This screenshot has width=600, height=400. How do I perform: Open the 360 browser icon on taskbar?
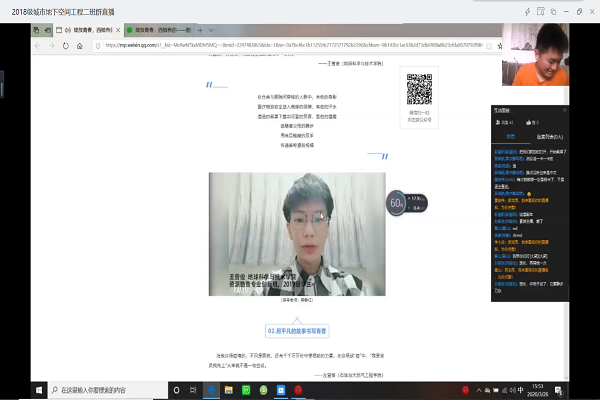[x=263, y=390]
